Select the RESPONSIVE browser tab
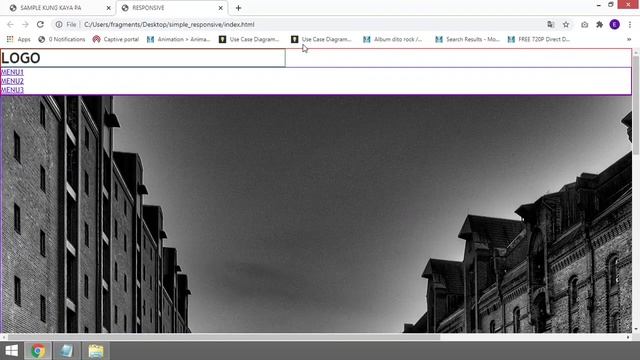Image resolution: width=640 pixels, height=360 pixels. tap(171, 8)
